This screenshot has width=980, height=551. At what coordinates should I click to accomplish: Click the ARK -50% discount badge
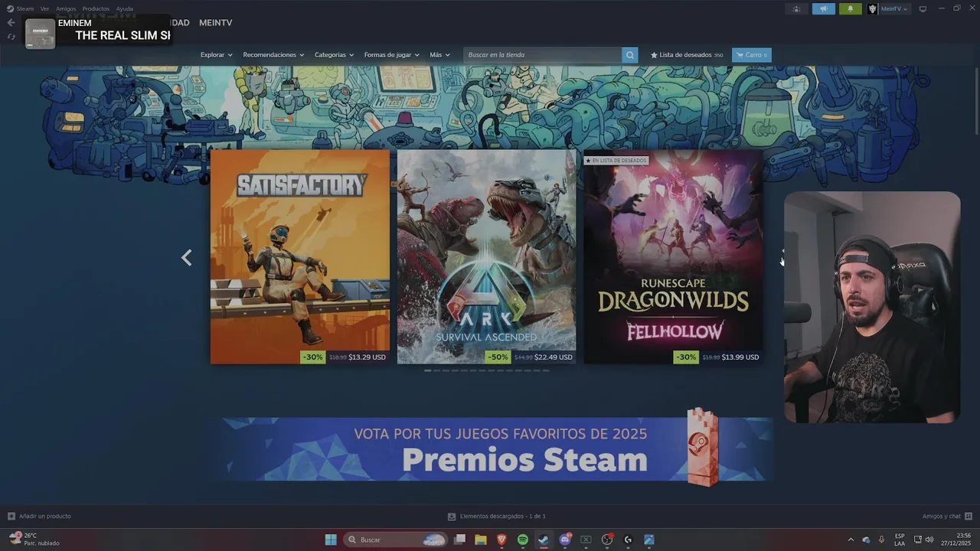click(498, 357)
